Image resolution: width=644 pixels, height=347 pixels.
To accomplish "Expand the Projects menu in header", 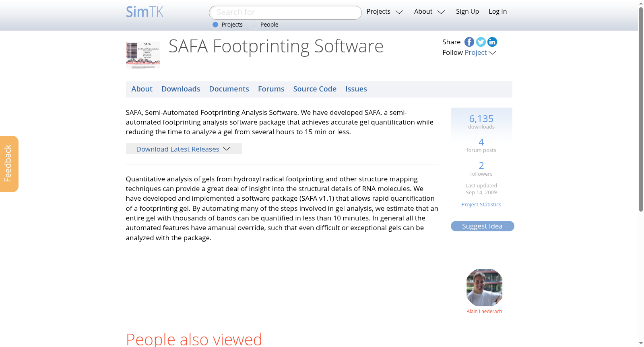I will pyautogui.click(x=385, y=12).
